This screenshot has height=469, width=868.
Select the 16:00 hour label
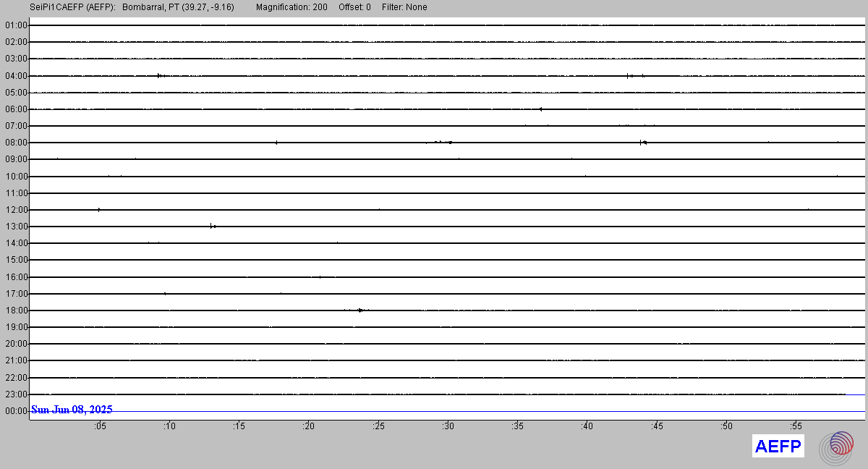[x=16, y=277]
